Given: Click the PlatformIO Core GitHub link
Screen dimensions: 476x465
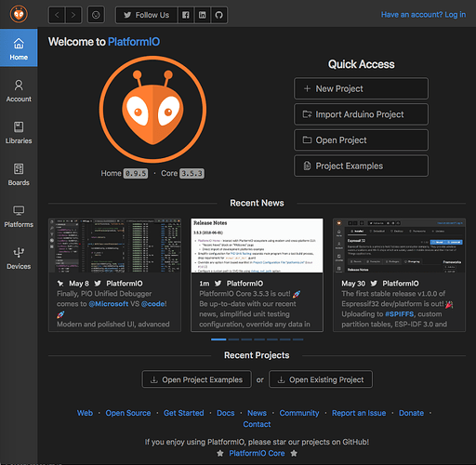Looking at the screenshot, I should tap(257, 453).
